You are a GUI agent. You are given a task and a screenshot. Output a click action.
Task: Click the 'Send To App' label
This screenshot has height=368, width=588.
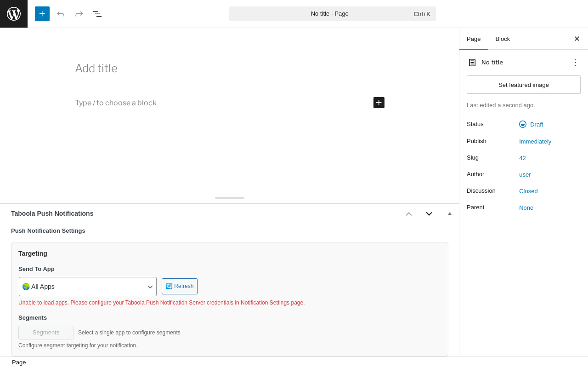pos(36,269)
